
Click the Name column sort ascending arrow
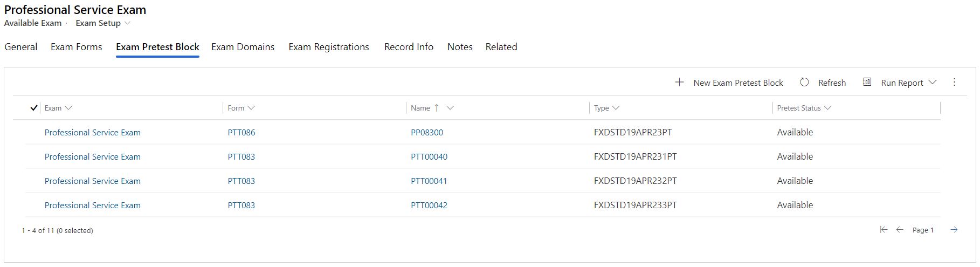437,108
